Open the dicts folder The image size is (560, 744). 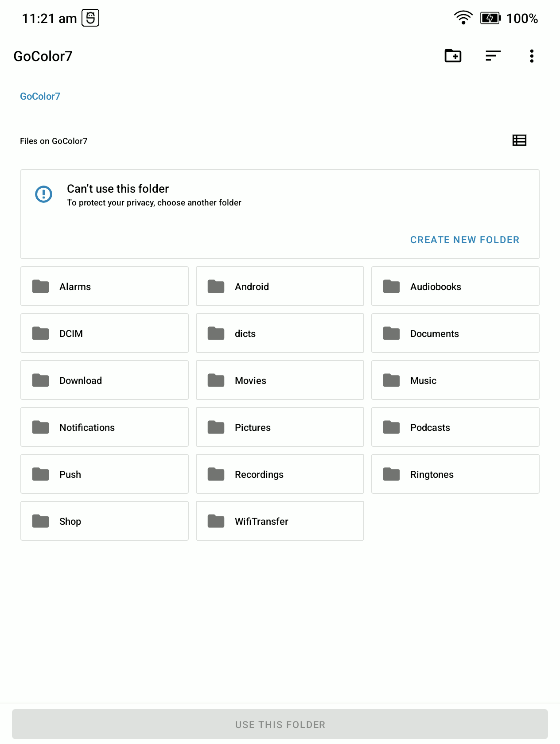[x=280, y=333]
